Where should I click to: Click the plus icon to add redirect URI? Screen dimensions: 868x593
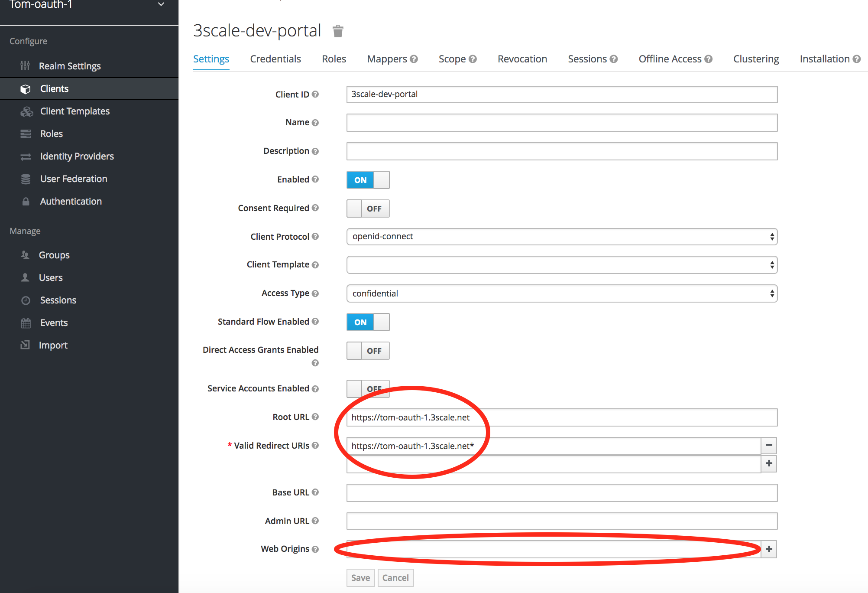pos(769,463)
